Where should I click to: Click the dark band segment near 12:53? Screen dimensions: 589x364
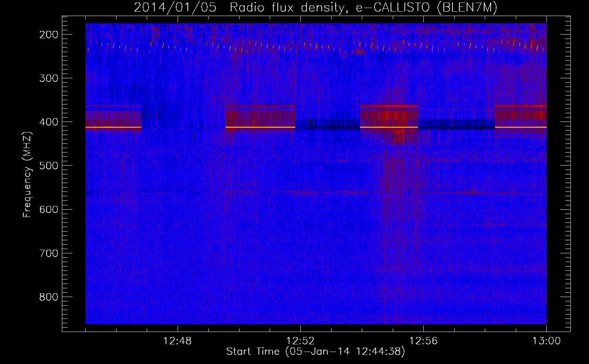pos(328,124)
